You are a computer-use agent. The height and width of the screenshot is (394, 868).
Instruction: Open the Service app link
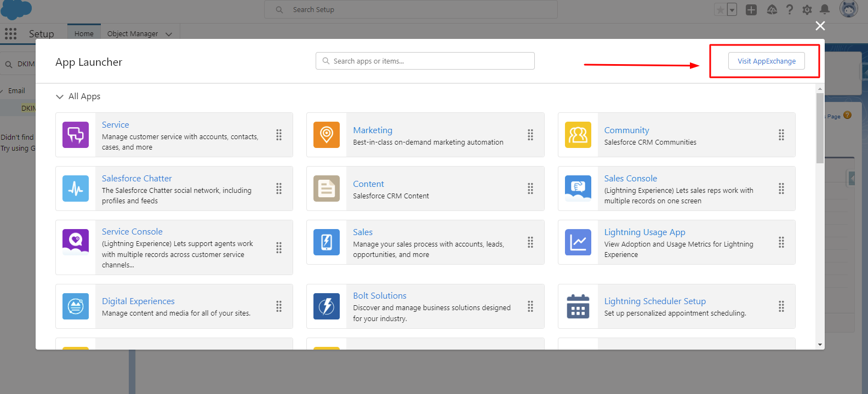tap(116, 125)
